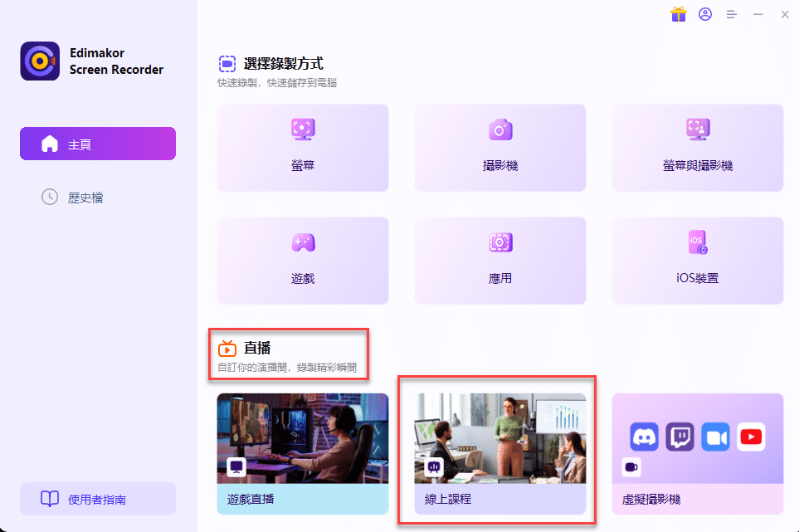799x532 pixels.
Task: Click the presentation badge on 線上課程 thumbnail
Action: click(434, 466)
